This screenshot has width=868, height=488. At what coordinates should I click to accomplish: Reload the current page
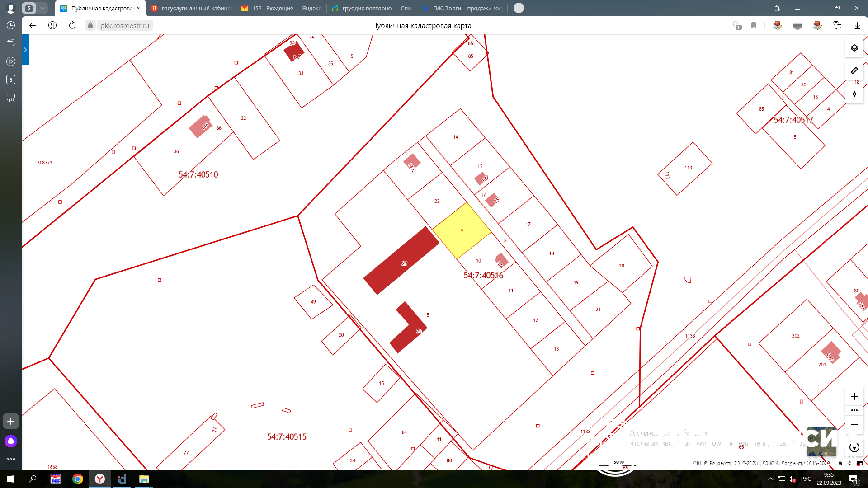pos(72,25)
